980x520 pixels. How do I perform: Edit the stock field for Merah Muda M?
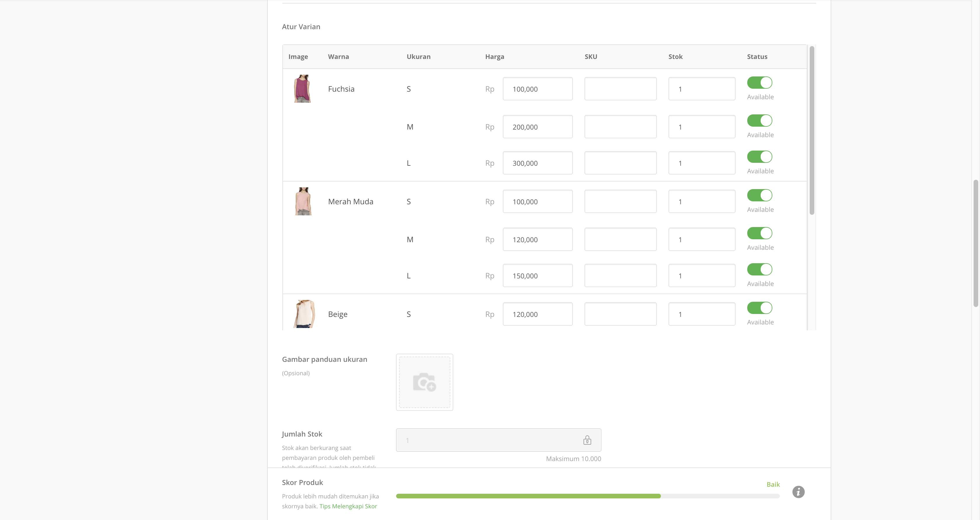coord(702,240)
